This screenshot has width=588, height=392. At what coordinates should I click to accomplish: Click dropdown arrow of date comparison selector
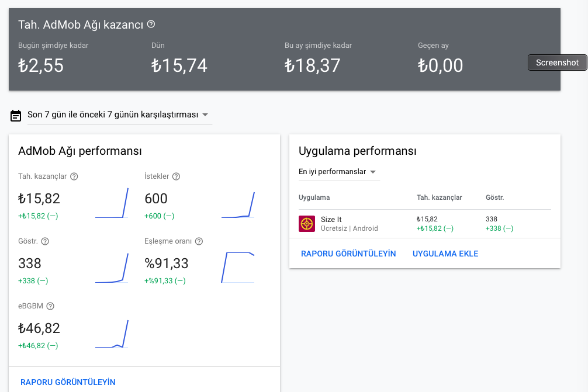point(205,115)
